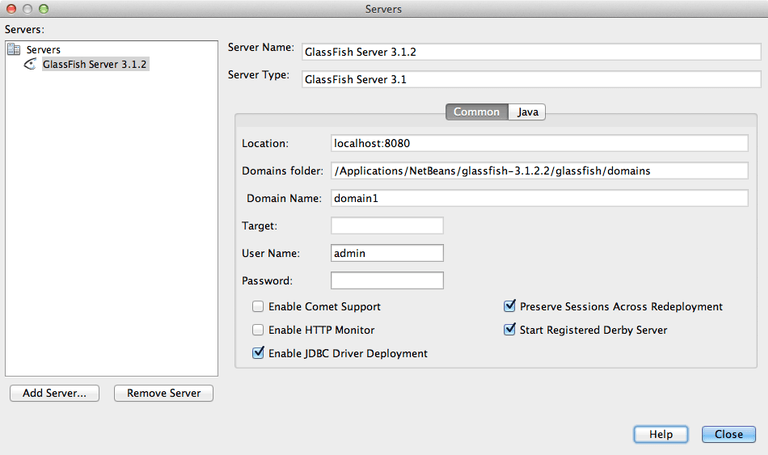Screen dimensions: 768x455
Task: Enable Comet Support checkbox
Action: (258, 307)
